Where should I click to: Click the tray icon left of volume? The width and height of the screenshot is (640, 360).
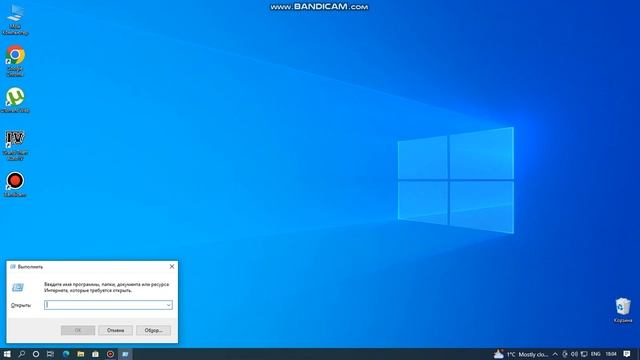[565, 354]
